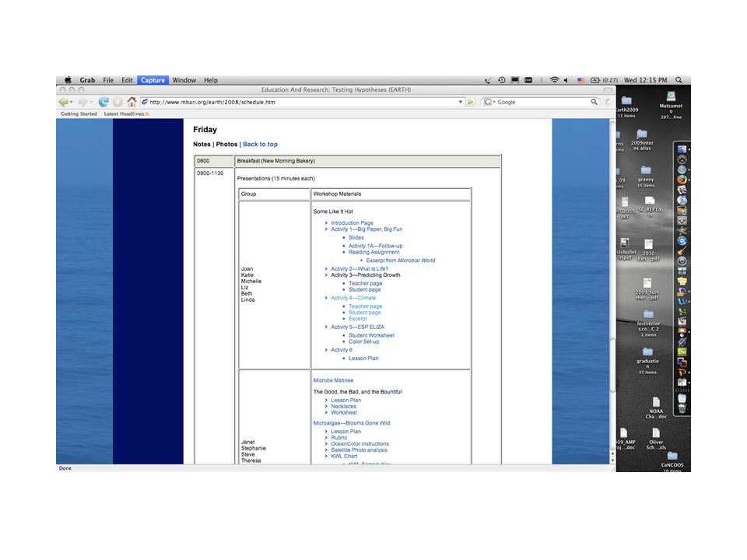
Task: Click the green Back arrow in the browser toolbar
Action: coord(63,102)
